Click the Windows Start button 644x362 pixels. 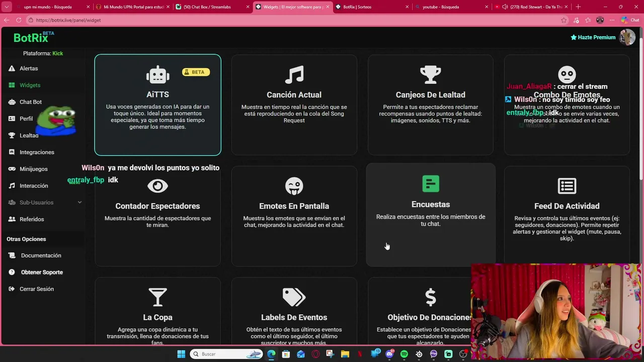pos(181,354)
